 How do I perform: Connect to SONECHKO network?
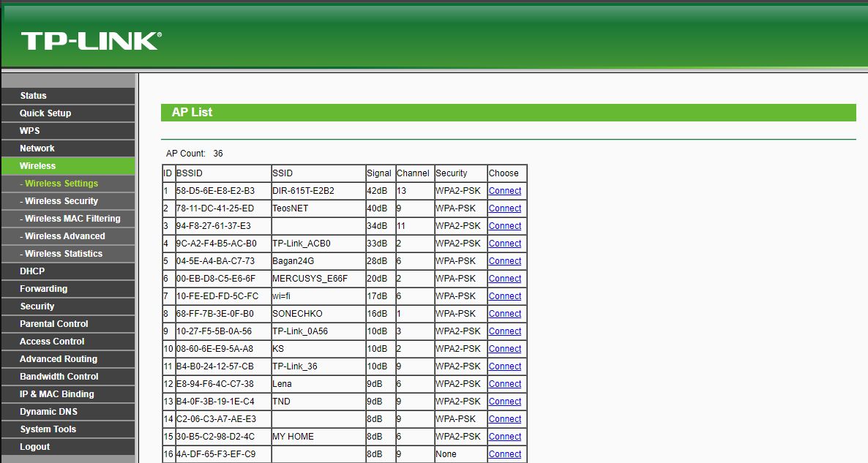(505, 314)
